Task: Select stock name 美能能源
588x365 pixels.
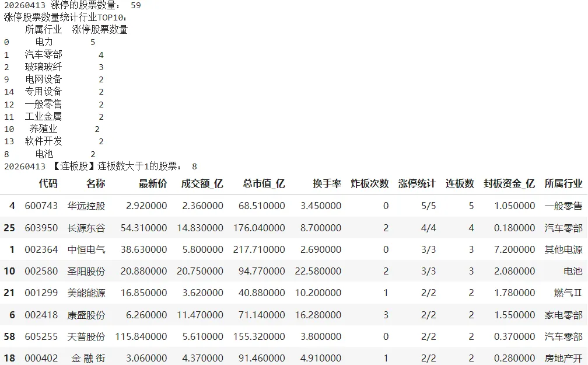Action: pos(86,293)
